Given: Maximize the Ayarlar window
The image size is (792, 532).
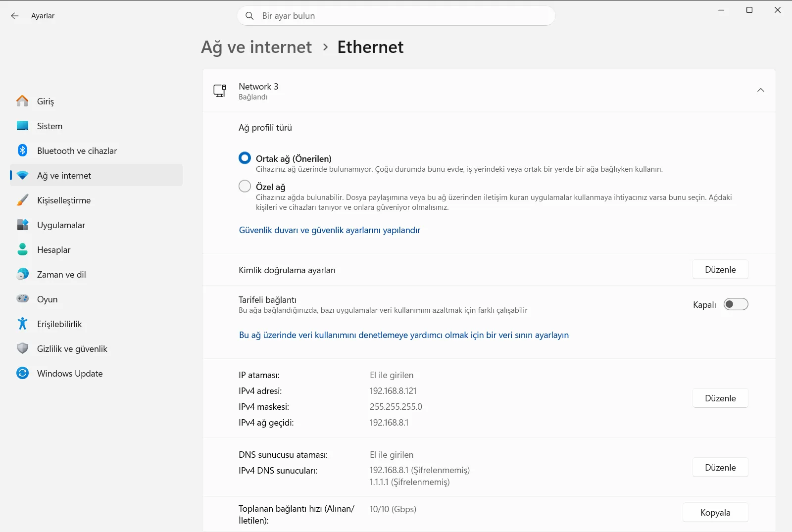Looking at the screenshot, I should 749,10.
